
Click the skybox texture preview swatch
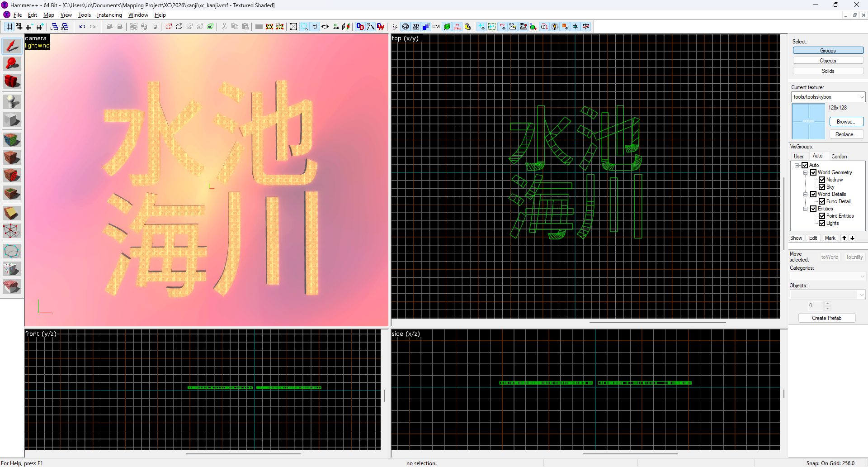point(808,121)
